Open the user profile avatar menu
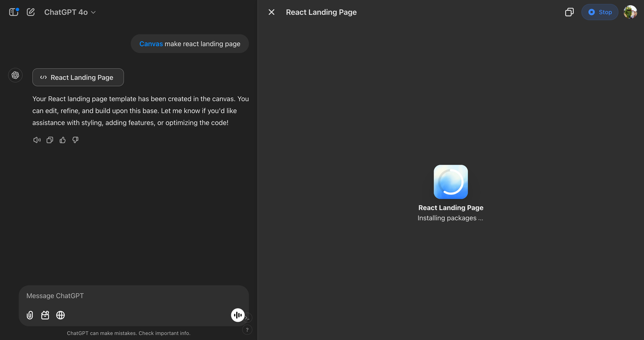Viewport: 644px width, 340px height. click(630, 12)
